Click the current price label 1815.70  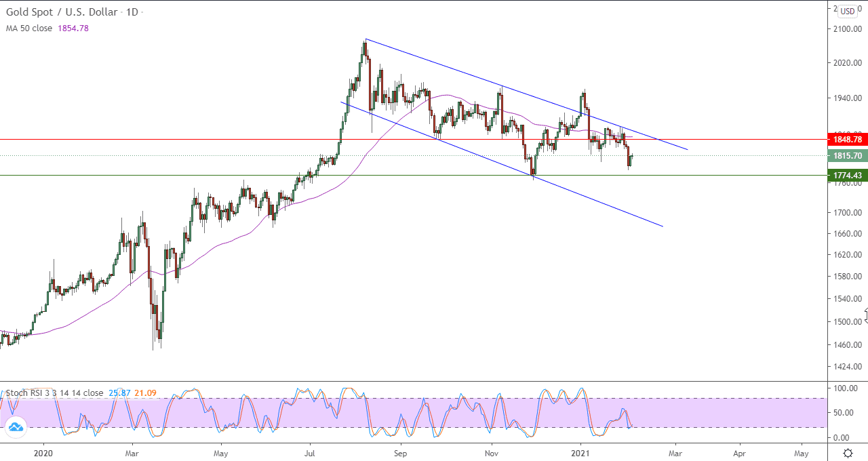pos(848,155)
